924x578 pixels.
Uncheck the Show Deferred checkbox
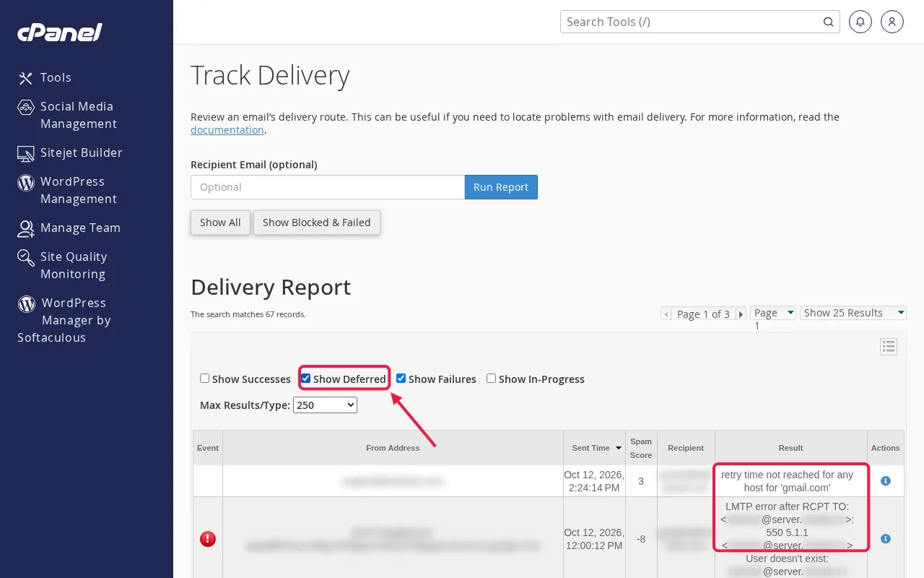[x=306, y=379]
